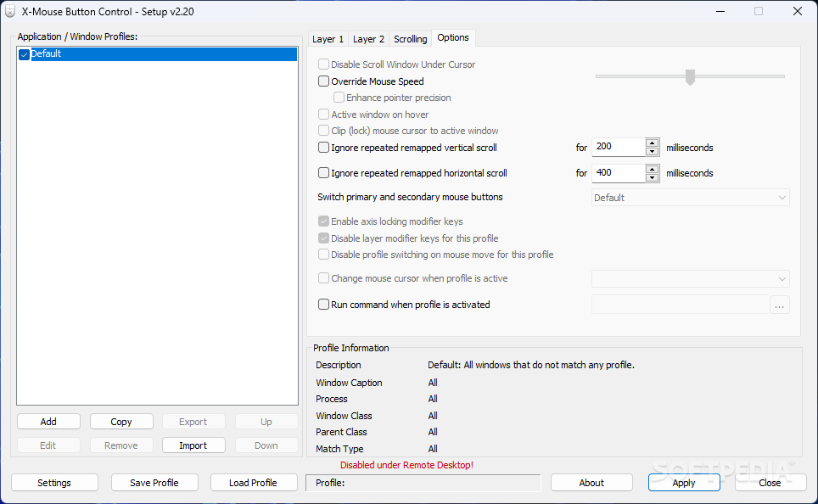Click the Disabled under Remote Desktop! text

coord(407,465)
